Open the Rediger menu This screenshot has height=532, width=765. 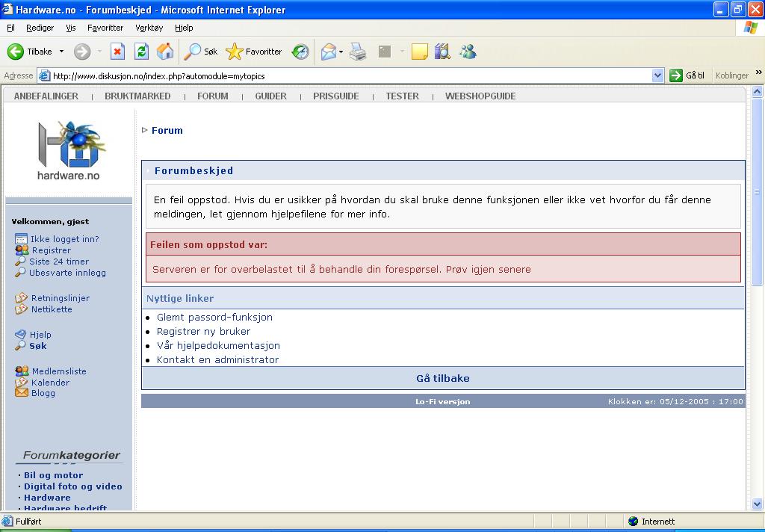click(40, 28)
